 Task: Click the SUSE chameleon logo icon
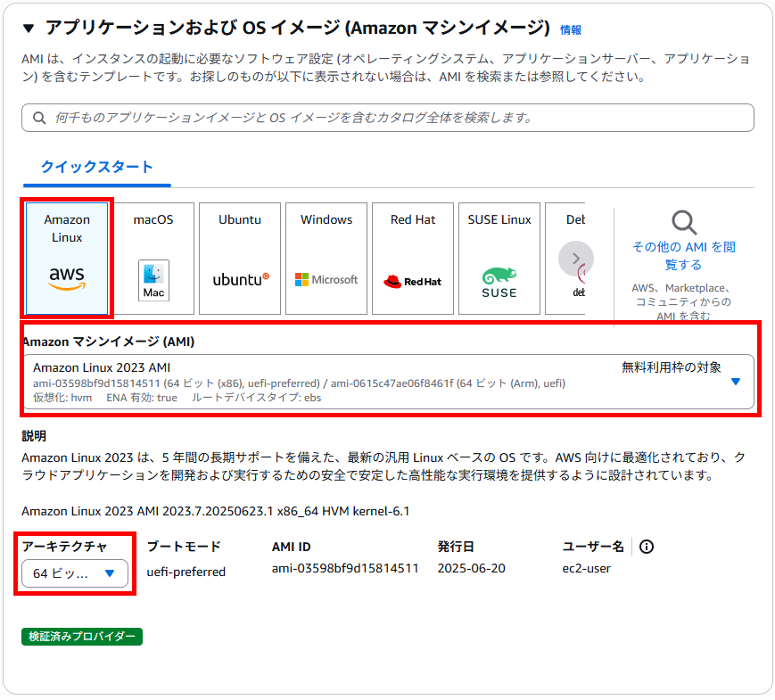499,283
